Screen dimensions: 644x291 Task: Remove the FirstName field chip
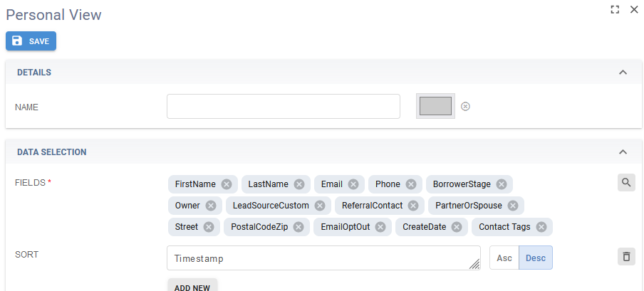tap(227, 184)
